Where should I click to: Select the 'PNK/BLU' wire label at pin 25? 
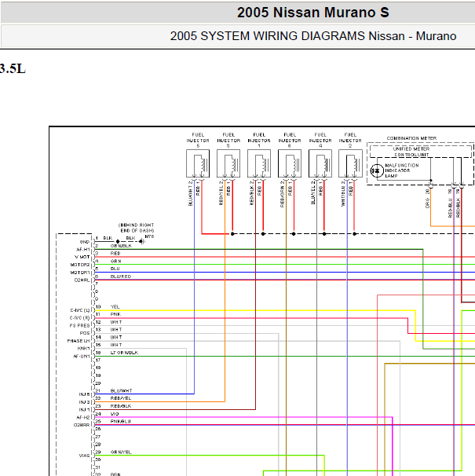[x=120, y=421]
